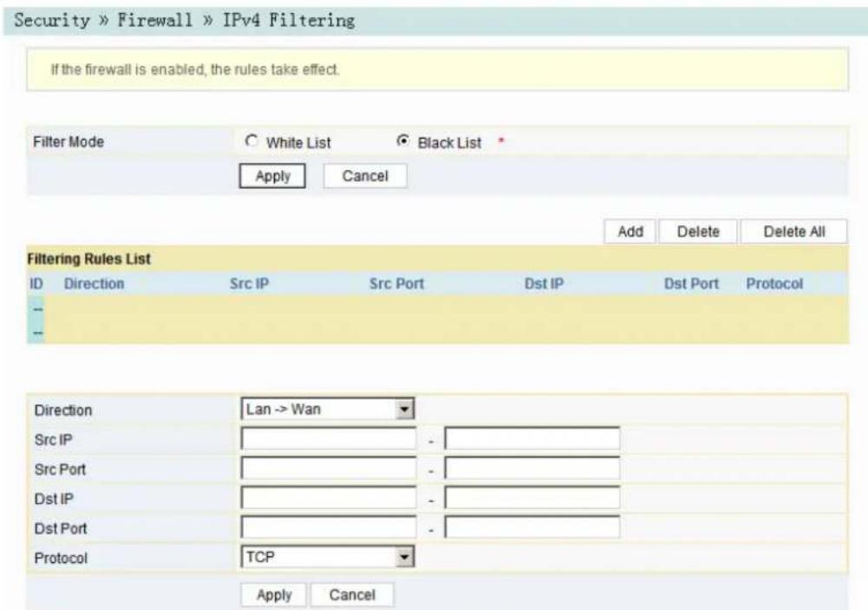Open the Direction dropdown Lan -> Wan
This screenshot has height=610, width=868.
pos(328,409)
